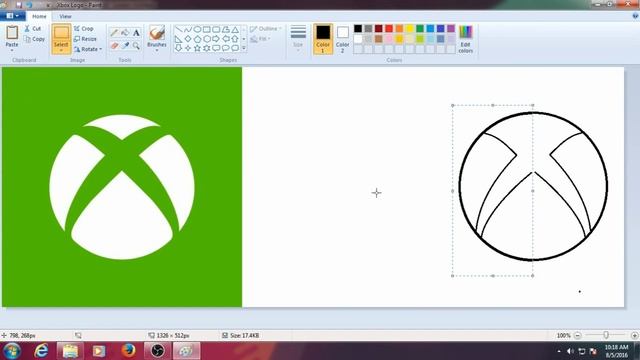Choose the Diamond shape

click(x=188, y=39)
